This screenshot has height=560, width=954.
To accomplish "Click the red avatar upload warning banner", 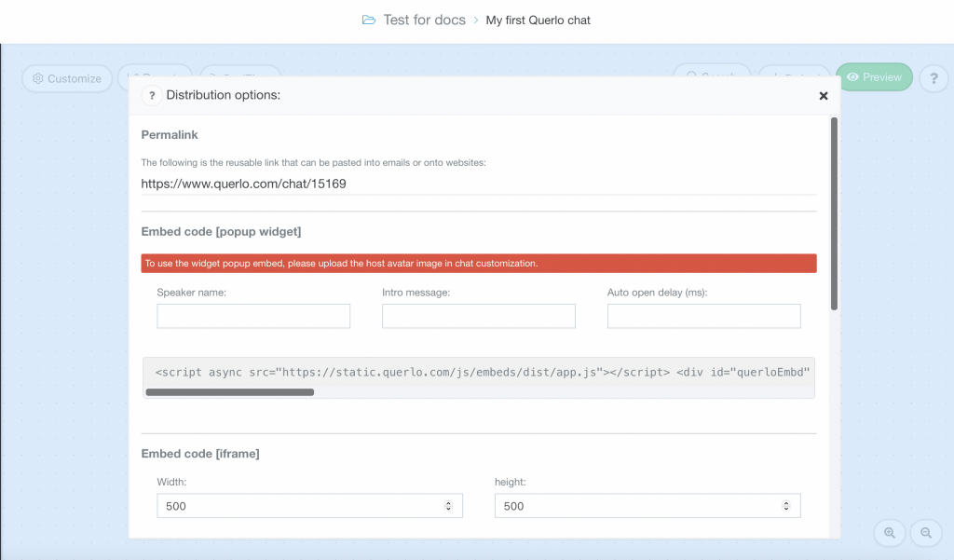I will [479, 264].
